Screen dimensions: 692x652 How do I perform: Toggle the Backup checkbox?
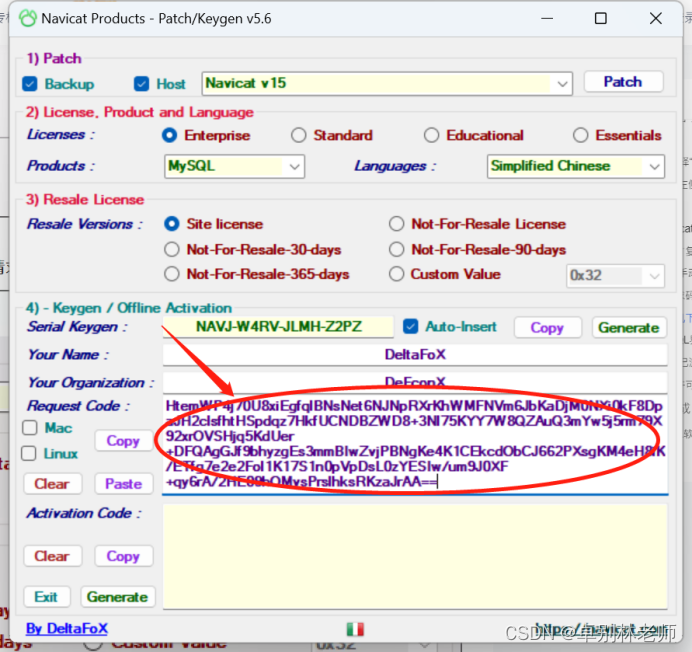point(30,84)
